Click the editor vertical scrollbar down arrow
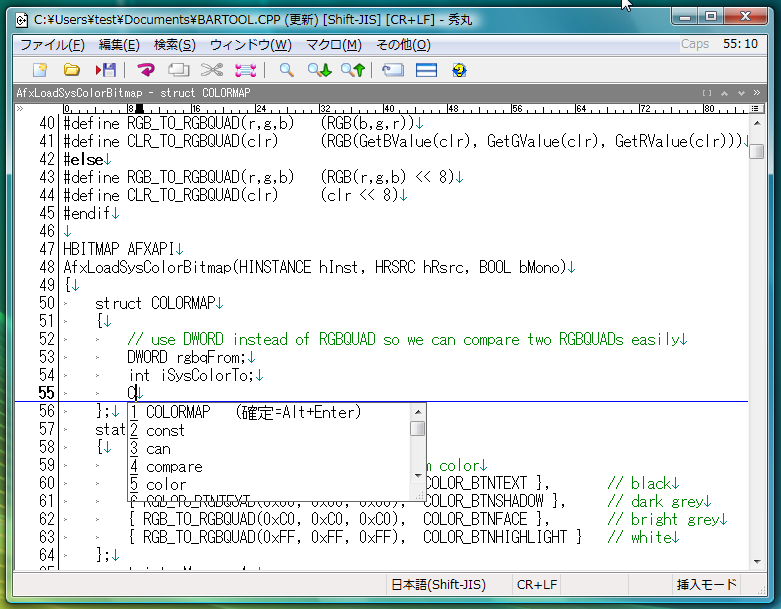The width and height of the screenshot is (781, 609). (x=757, y=561)
